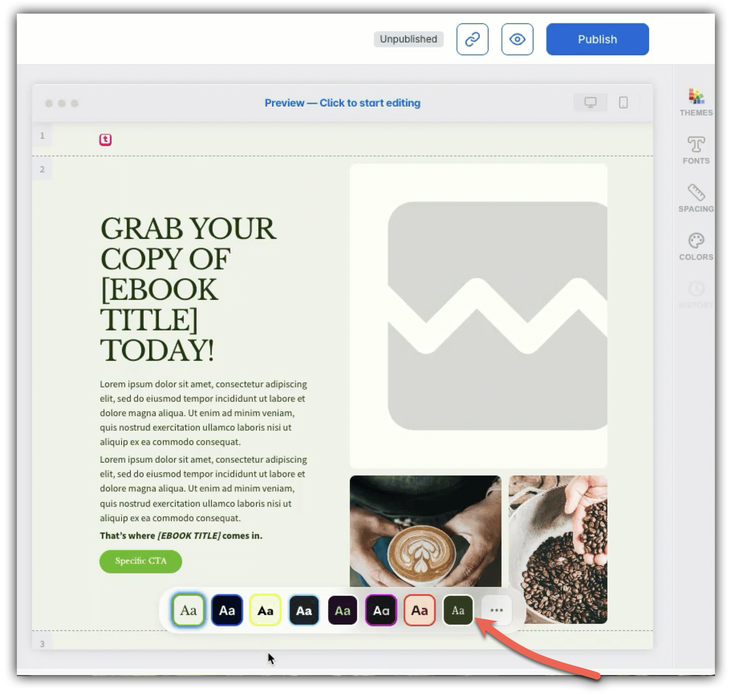Click the green Specific CTA button
This screenshot has width=747, height=700.
pos(141,561)
